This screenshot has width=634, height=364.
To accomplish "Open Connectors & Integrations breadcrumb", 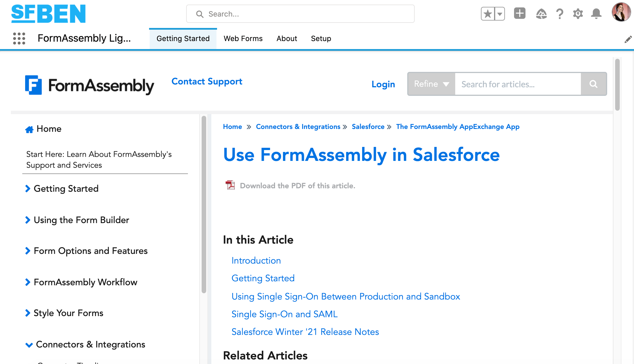I will coord(298,127).
